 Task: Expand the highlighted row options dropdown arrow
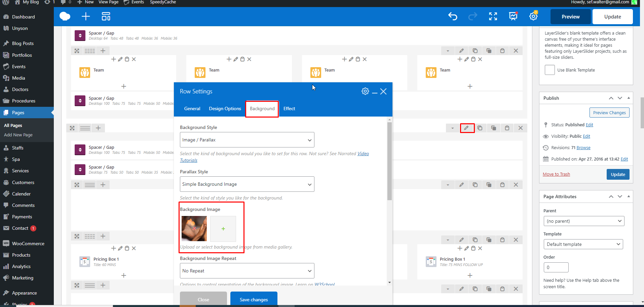(453, 128)
